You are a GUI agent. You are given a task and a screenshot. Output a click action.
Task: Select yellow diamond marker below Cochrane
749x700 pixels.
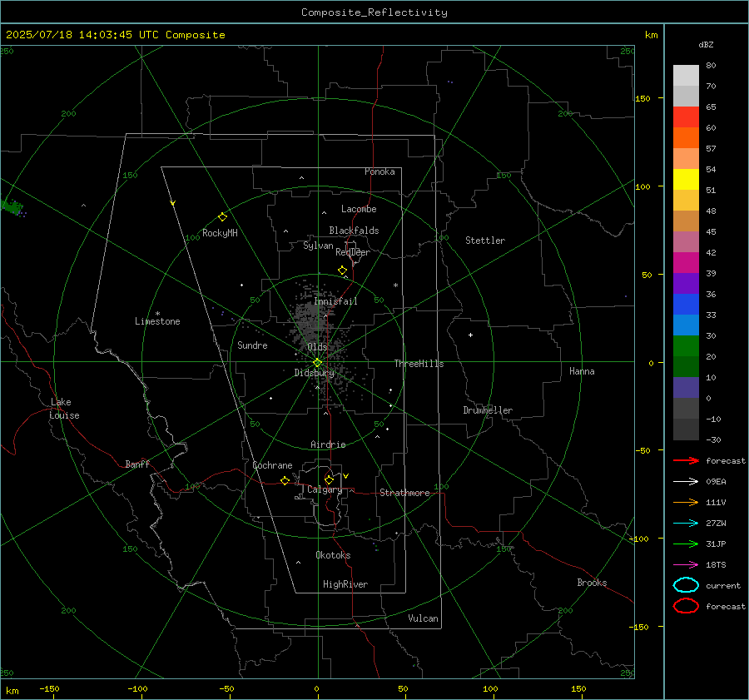point(285,480)
